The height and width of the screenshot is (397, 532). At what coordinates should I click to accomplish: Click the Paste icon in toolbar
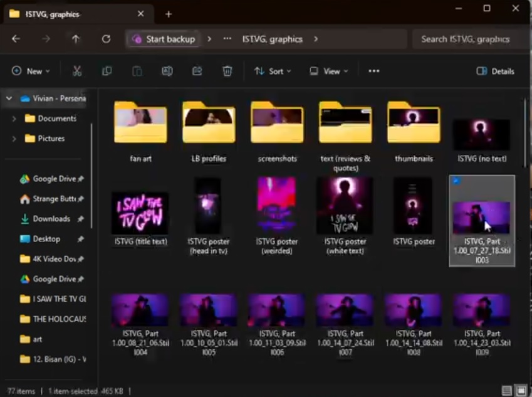coord(137,71)
